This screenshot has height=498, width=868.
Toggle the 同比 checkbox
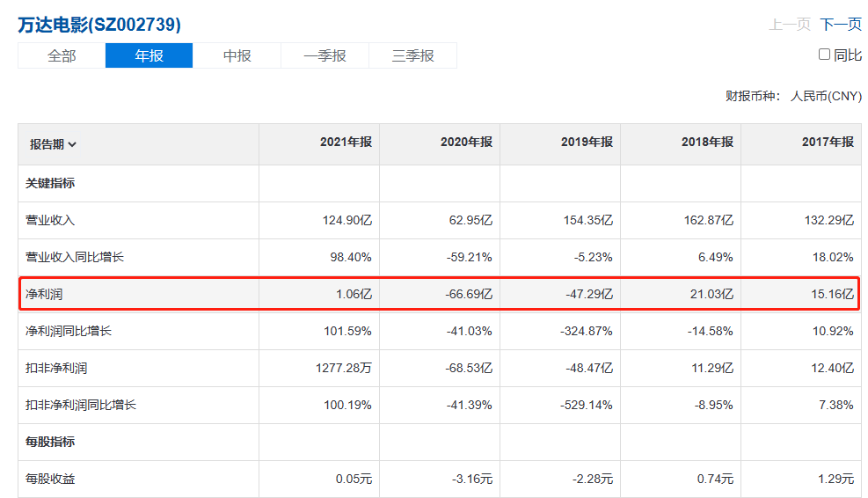[824, 55]
